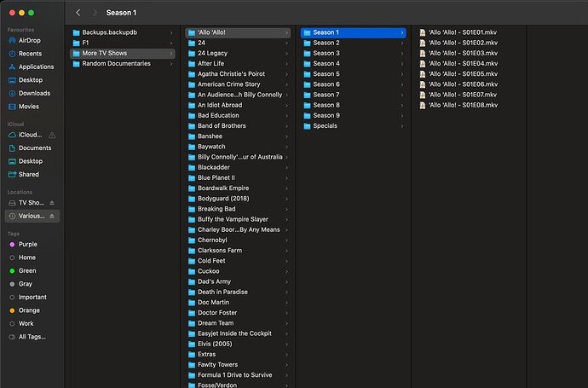The height and width of the screenshot is (388, 588).
Task: Open Agatha Christie's Poirot folder
Action: click(238, 74)
